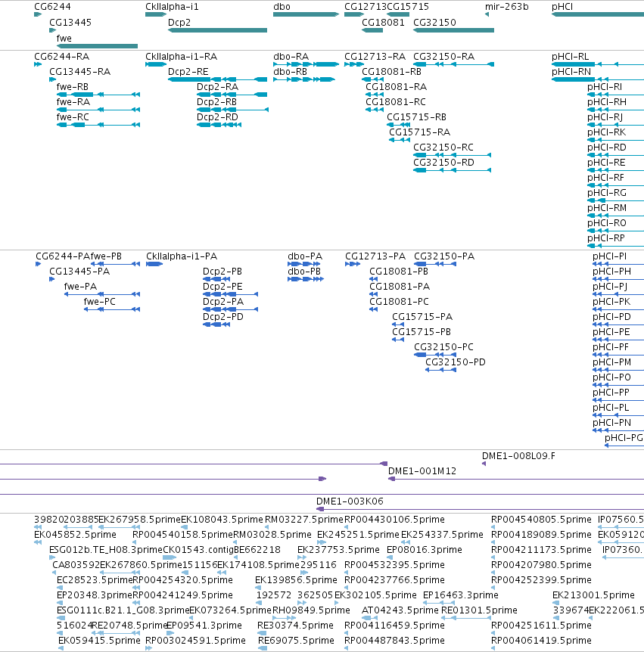
Task: Select the mir-263b gene label
Action: (x=507, y=7)
